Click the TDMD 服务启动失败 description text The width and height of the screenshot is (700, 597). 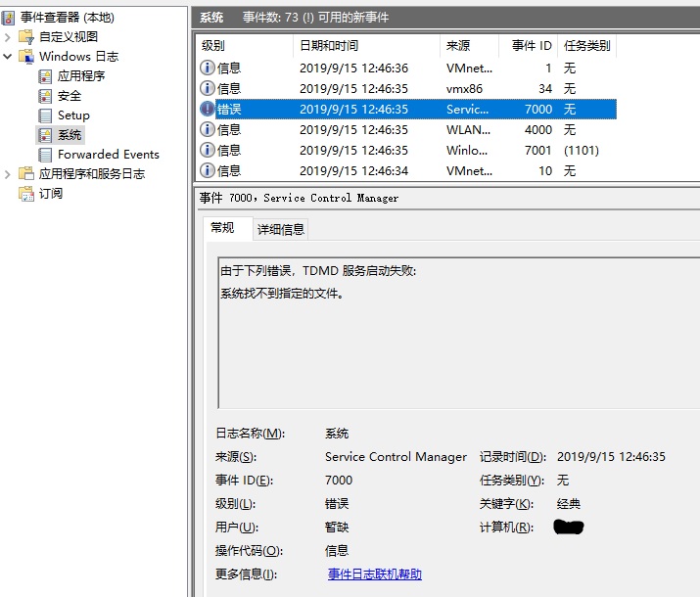(318, 271)
